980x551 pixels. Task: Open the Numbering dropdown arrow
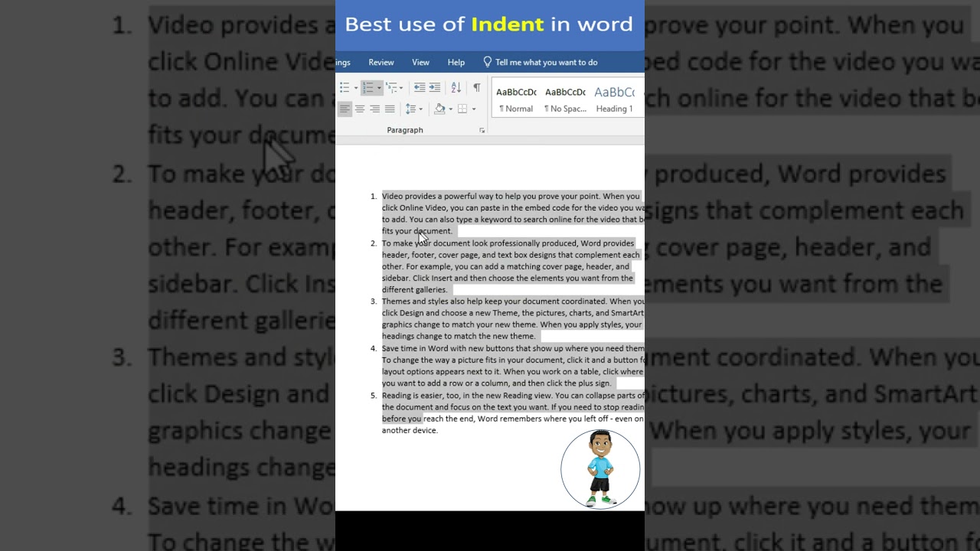(x=378, y=88)
